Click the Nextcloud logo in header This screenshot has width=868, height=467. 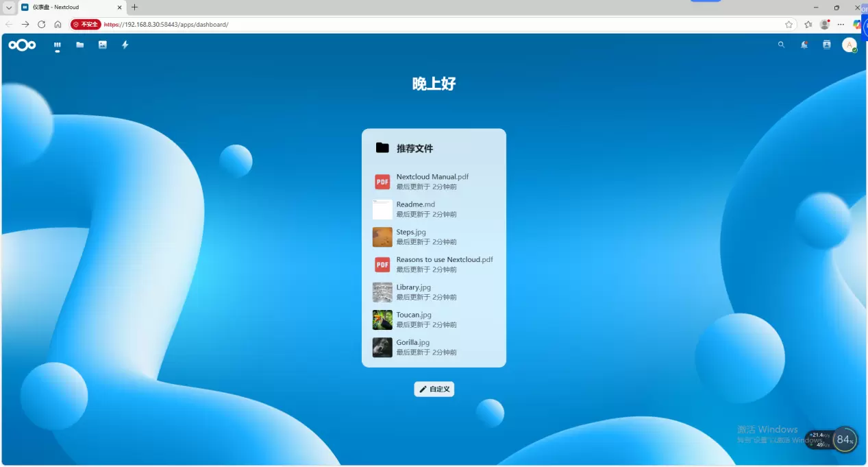pos(22,45)
